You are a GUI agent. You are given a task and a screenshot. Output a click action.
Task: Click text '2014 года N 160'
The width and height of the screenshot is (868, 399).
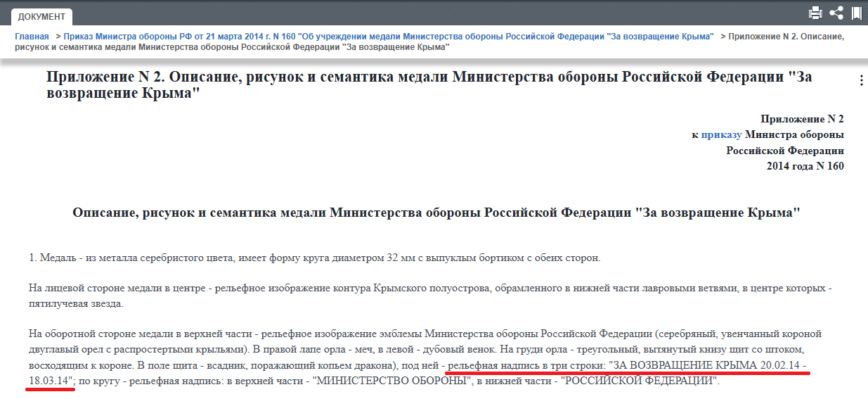805,166
